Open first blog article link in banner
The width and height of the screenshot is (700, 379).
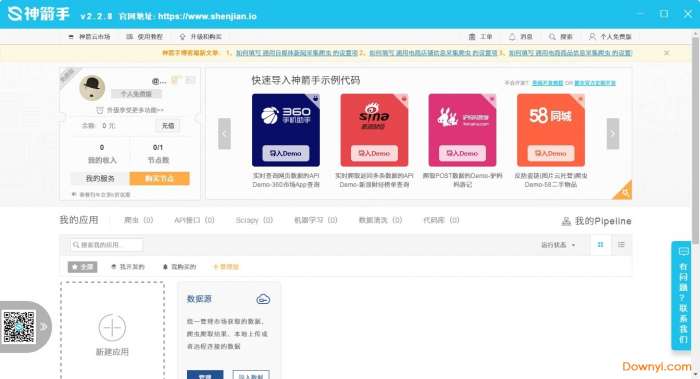(x=297, y=53)
